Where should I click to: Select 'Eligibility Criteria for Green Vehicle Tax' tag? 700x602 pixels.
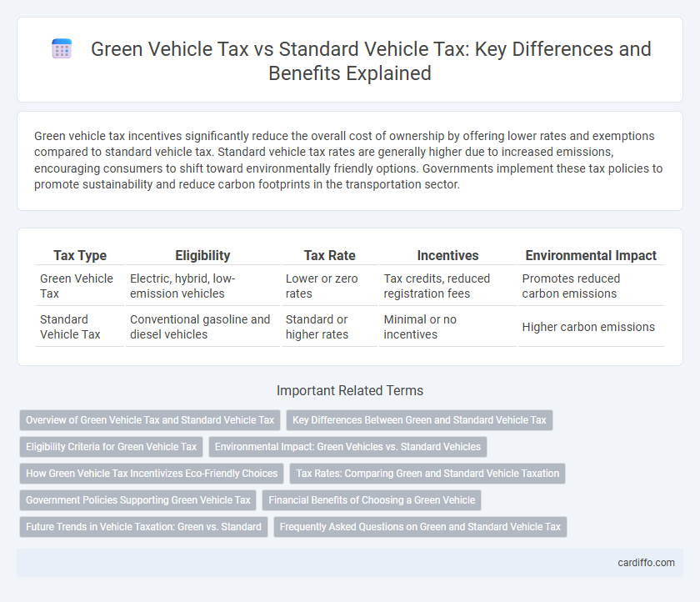[x=111, y=447]
